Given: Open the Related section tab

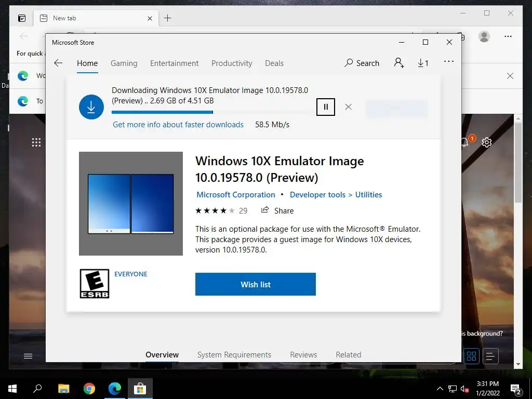Looking at the screenshot, I should tap(349, 354).
